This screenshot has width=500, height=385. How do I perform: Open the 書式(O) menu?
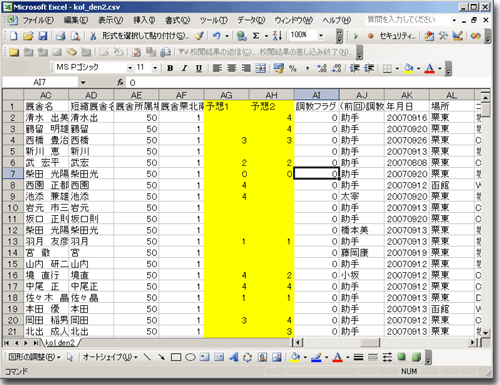[x=178, y=20]
